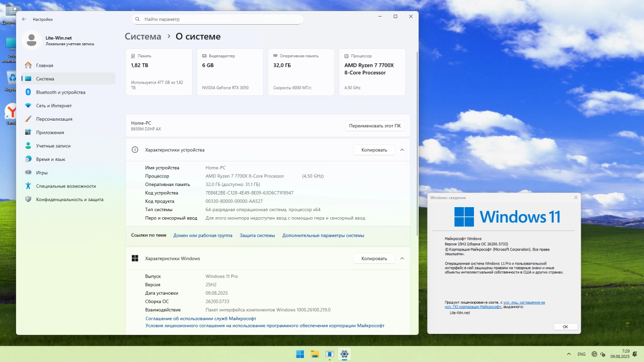Show hidden tray icons chevron
This screenshot has height=362, width=644.
tap(569, 354)
